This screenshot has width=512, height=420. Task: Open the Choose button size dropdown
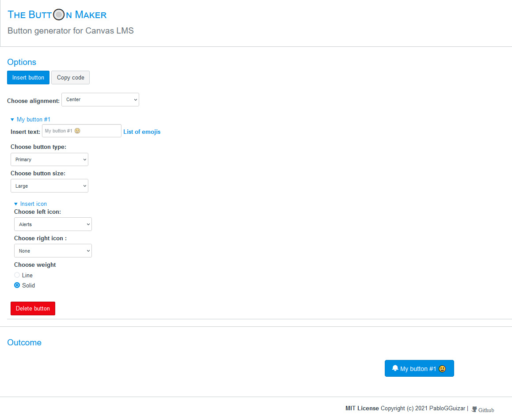(49, 186)
